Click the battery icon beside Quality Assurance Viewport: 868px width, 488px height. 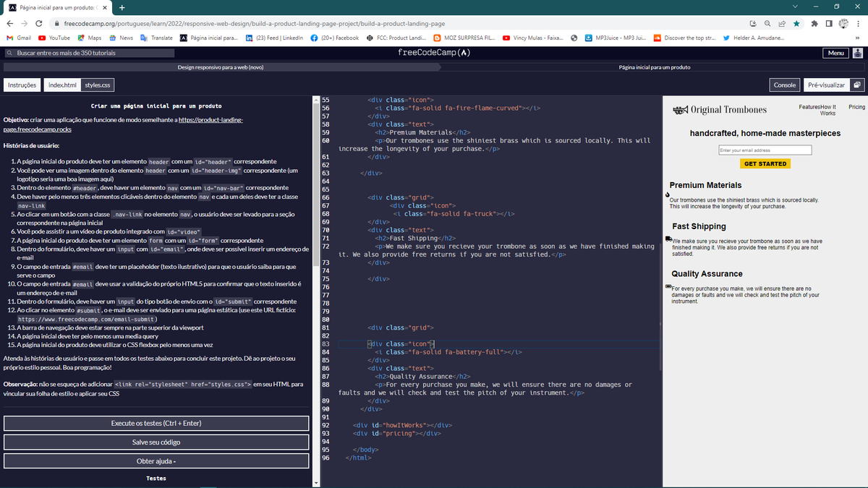(669, 287)
